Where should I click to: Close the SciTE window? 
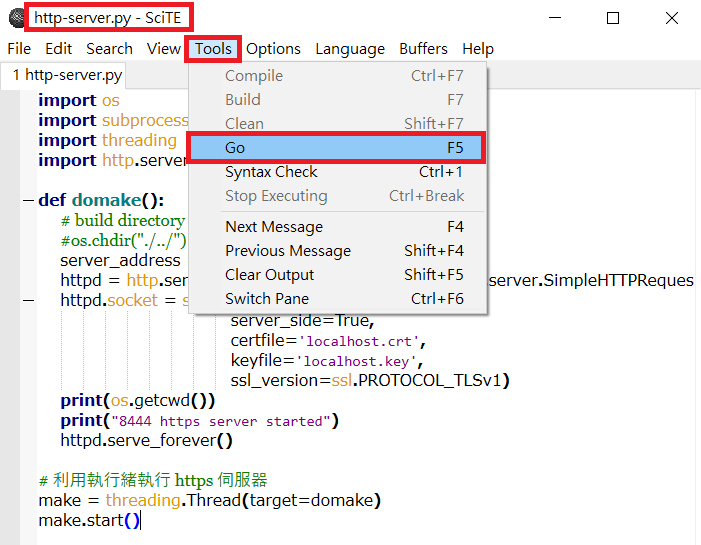(671, 18)
